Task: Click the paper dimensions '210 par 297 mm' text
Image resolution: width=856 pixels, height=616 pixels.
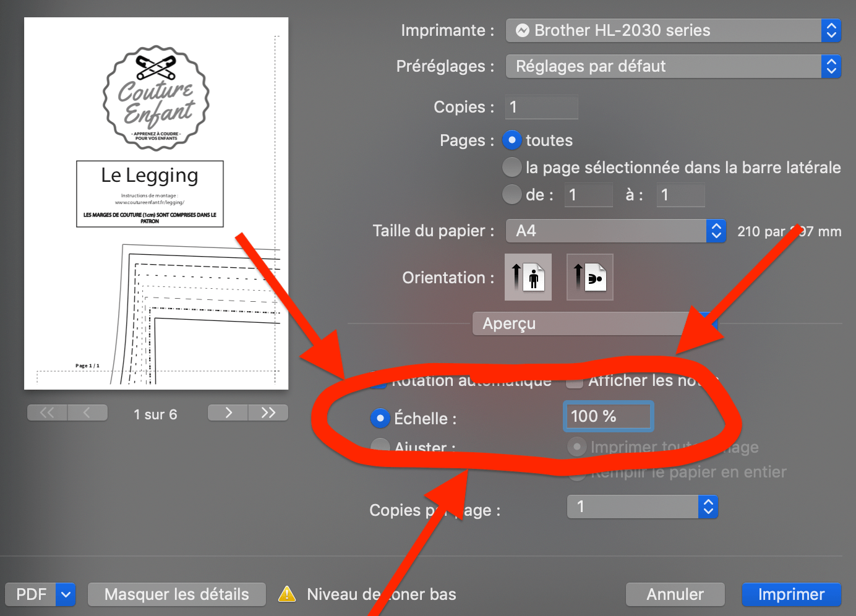Action: [x=789, y=231]
